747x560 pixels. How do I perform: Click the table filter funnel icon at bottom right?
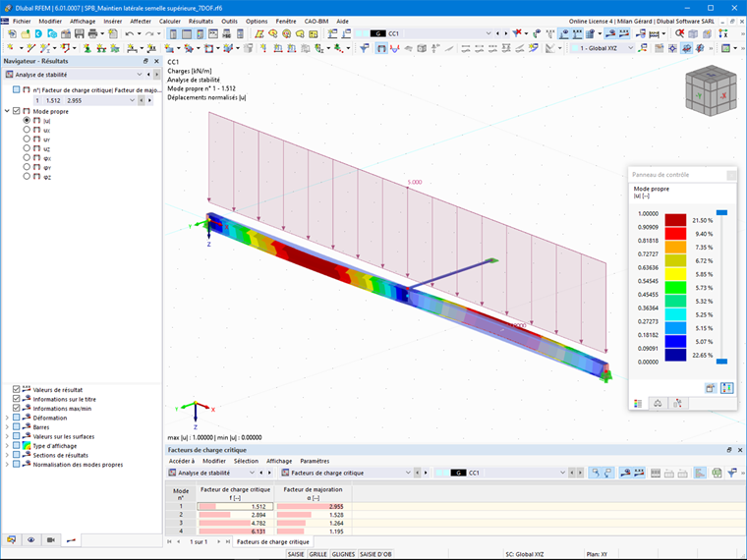point(732,473)
